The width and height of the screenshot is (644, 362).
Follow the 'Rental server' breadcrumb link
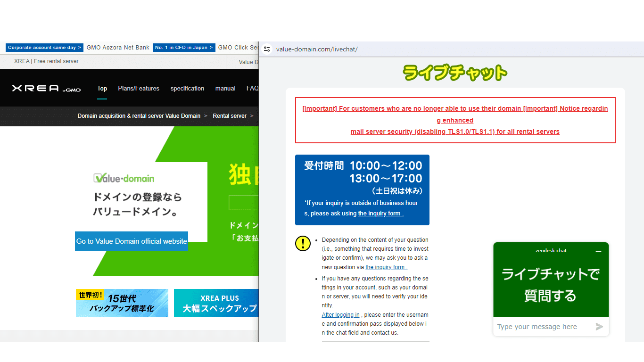[x=230, y=116]
